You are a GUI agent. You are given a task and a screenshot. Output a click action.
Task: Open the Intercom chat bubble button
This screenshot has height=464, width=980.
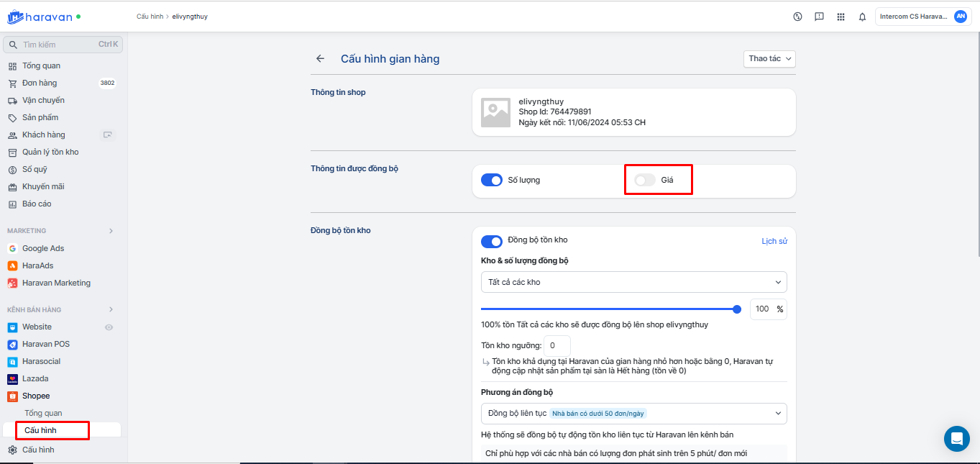point(956,438)
